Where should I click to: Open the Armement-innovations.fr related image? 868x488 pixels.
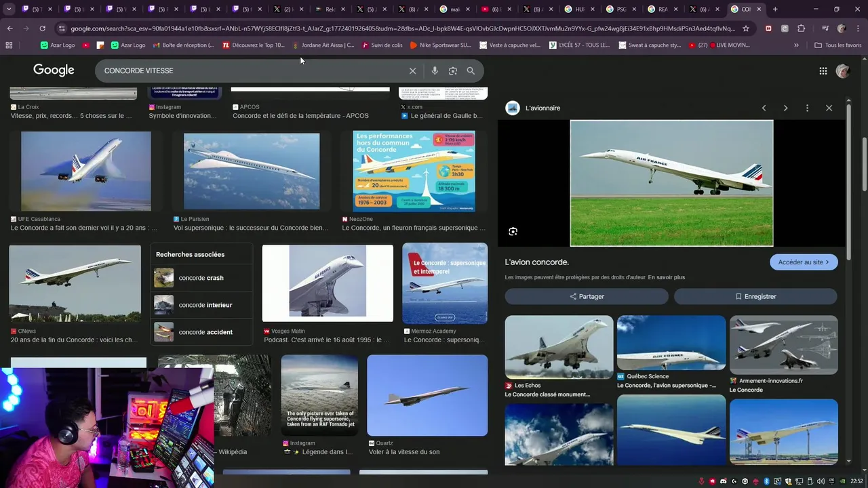coord(784,345)
